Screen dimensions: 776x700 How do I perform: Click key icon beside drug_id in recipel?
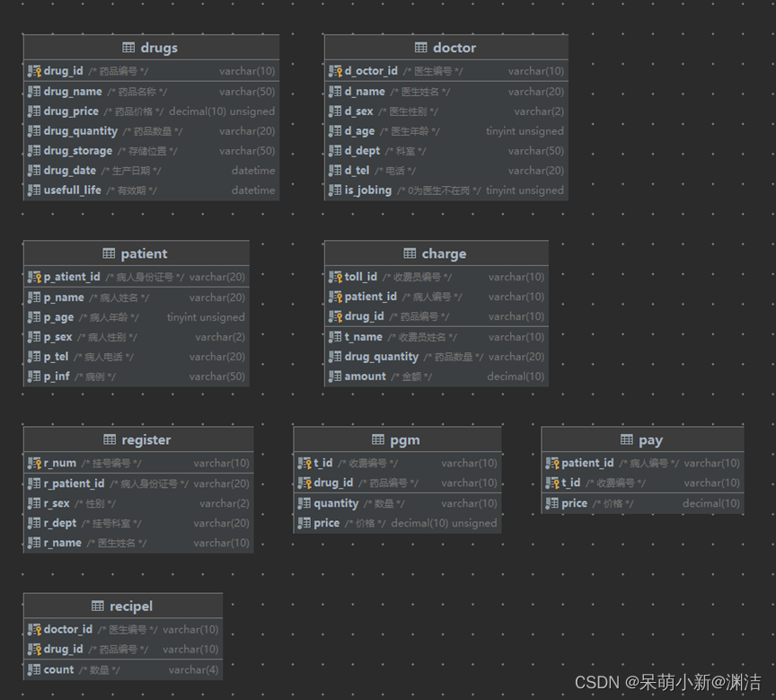[x=34, y=650]
